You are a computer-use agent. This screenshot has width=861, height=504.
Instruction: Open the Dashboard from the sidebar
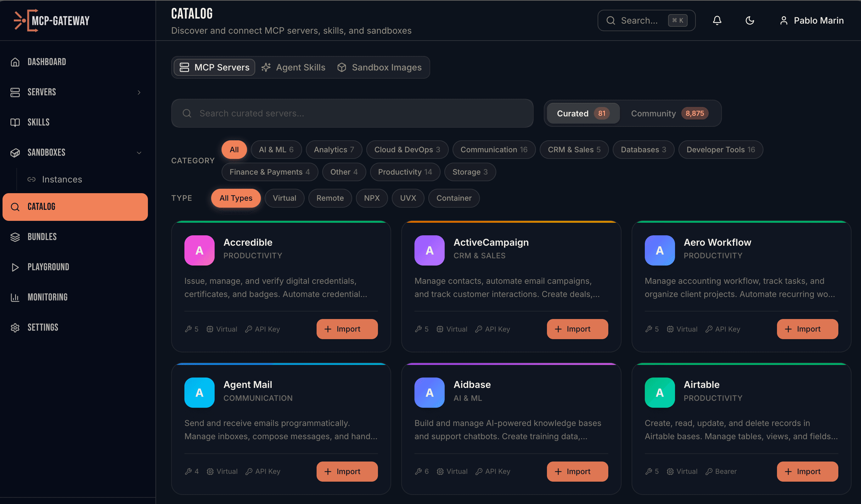[x=47, y=61]
